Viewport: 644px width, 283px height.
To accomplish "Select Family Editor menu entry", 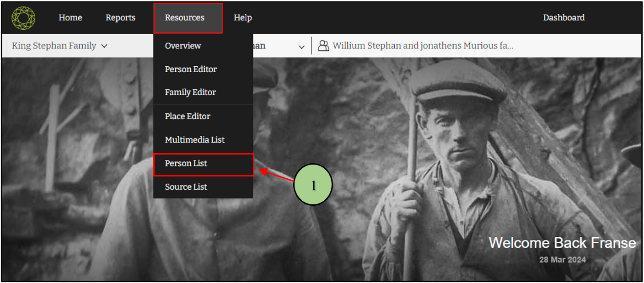I will 190,92.
